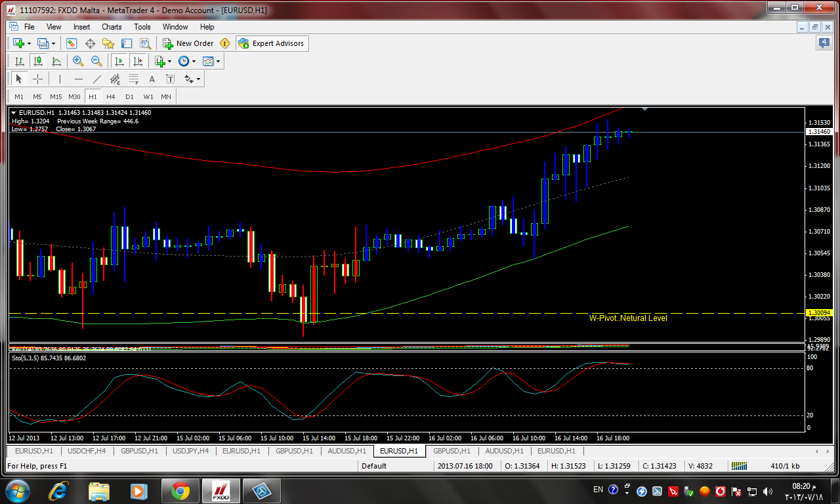This screenshot has height=504, width=840.
Task: Select the W1 timeframe button
Action: coord(148,96)
